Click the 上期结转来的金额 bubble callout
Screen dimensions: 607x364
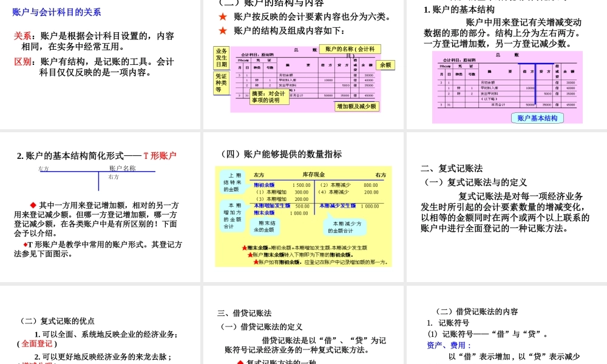pyautogui.click(x=232, y=182)
